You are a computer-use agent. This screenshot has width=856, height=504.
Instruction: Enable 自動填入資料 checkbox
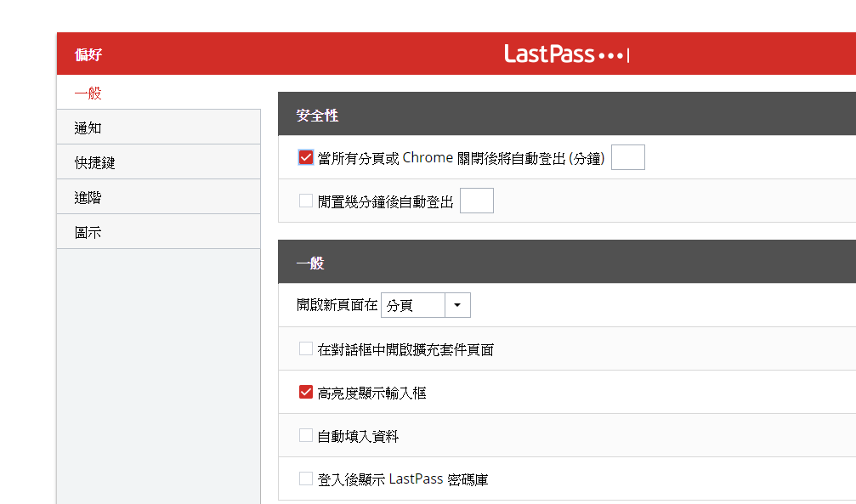(x=306, y=435)
